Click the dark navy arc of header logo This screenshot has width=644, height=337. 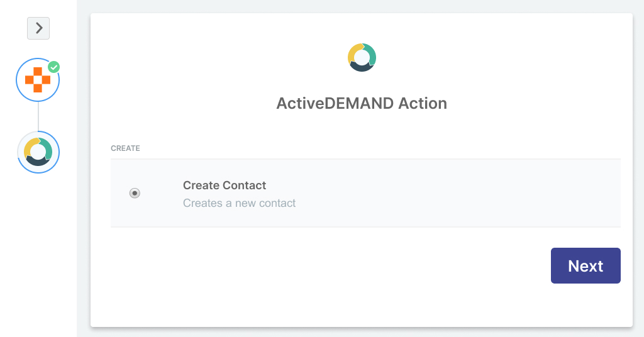pos(362,67)
